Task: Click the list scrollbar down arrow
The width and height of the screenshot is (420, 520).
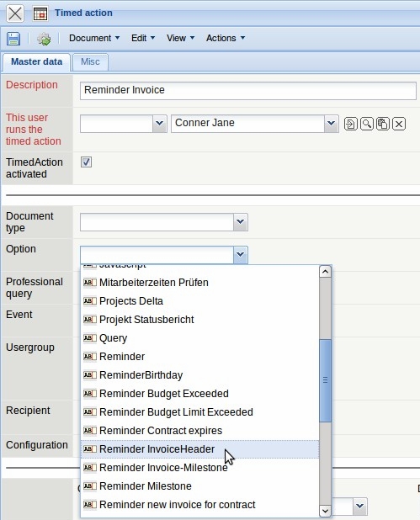Action: 325,511
